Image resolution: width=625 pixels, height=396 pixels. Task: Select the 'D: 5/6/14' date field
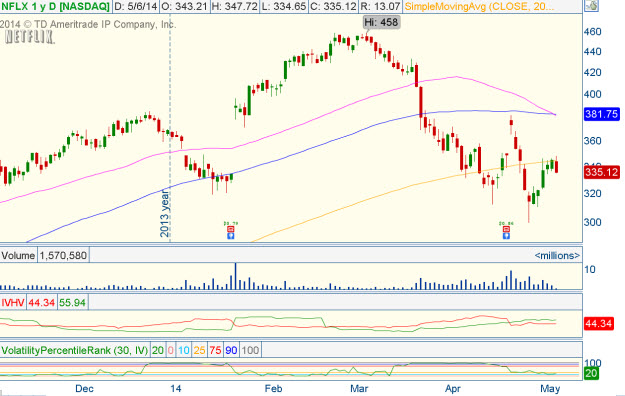(x=136, y=6)
